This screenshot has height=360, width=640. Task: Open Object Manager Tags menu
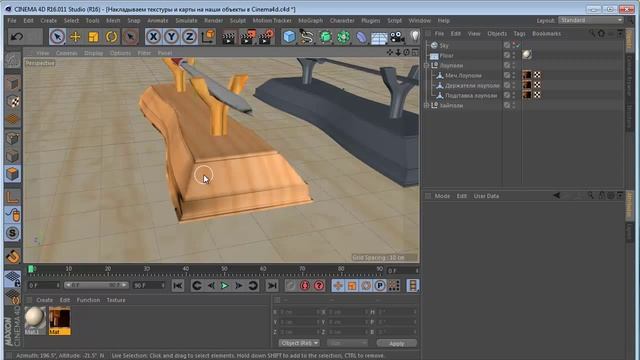click(x=519, y=33)
